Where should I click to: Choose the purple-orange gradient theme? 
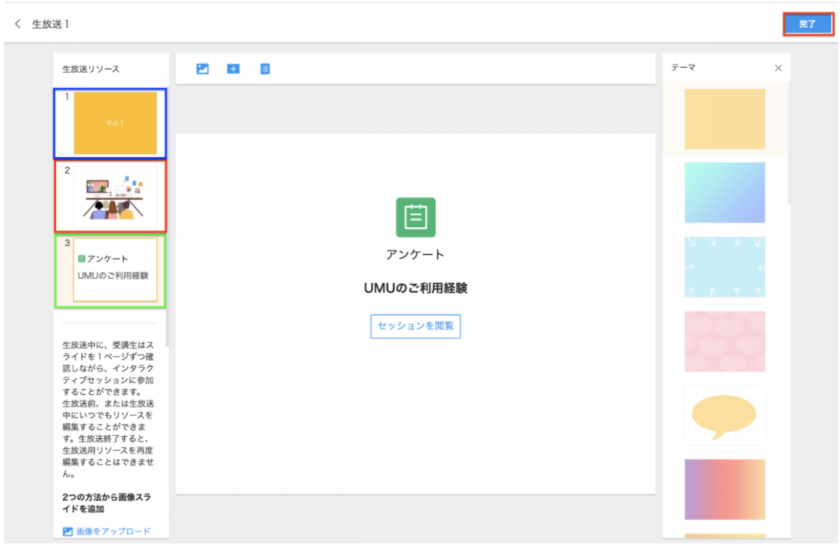point(724,489)
